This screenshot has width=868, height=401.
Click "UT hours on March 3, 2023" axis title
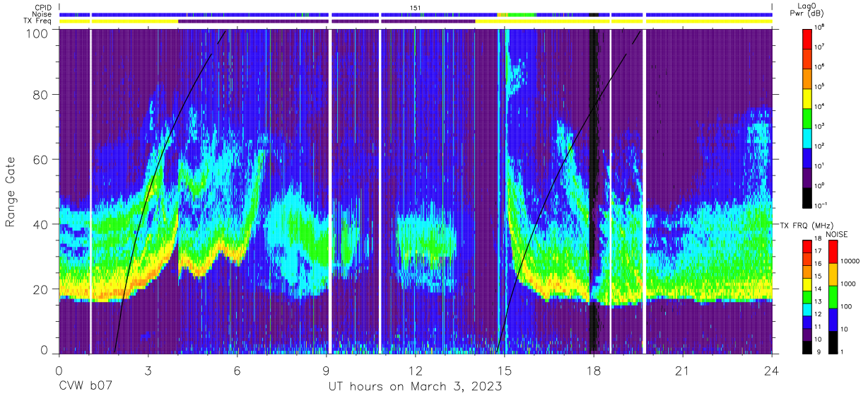coord(415,387)
